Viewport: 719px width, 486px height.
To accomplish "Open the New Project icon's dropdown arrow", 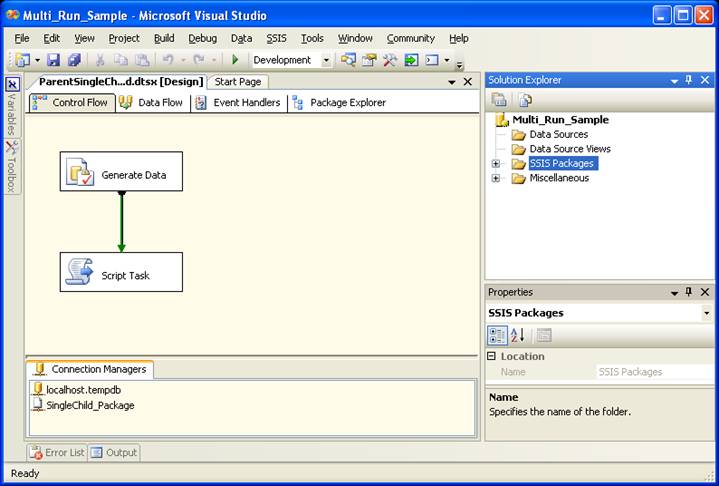I will tap(37, 60).
